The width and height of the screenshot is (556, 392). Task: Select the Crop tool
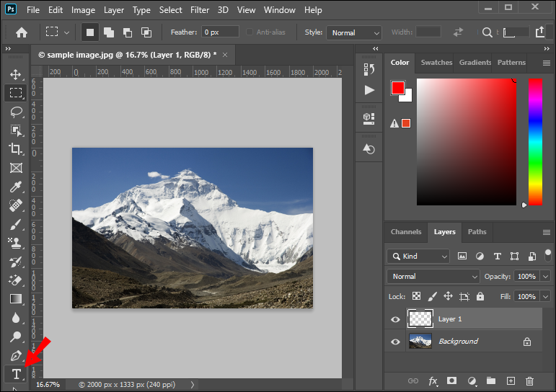point(15,149)
